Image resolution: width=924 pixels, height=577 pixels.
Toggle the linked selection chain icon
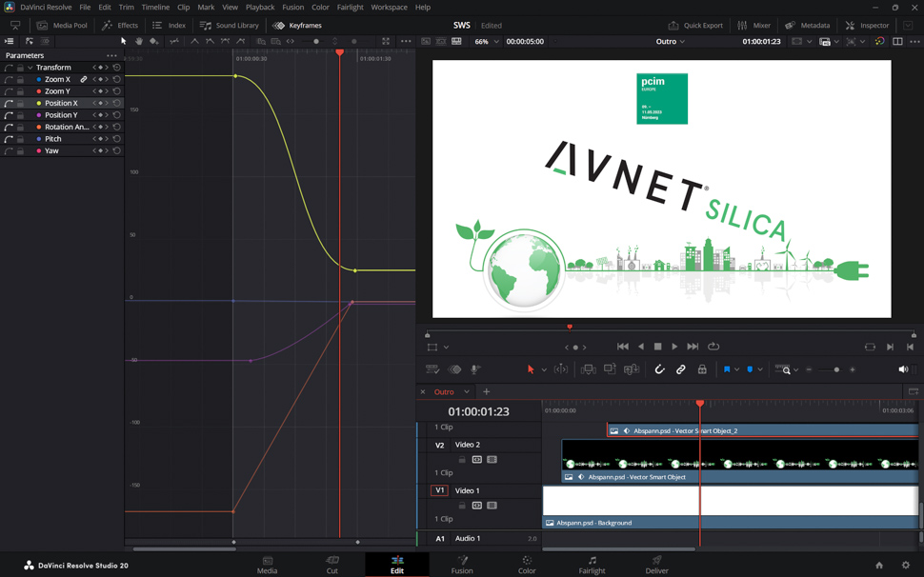tap(681, 369)
